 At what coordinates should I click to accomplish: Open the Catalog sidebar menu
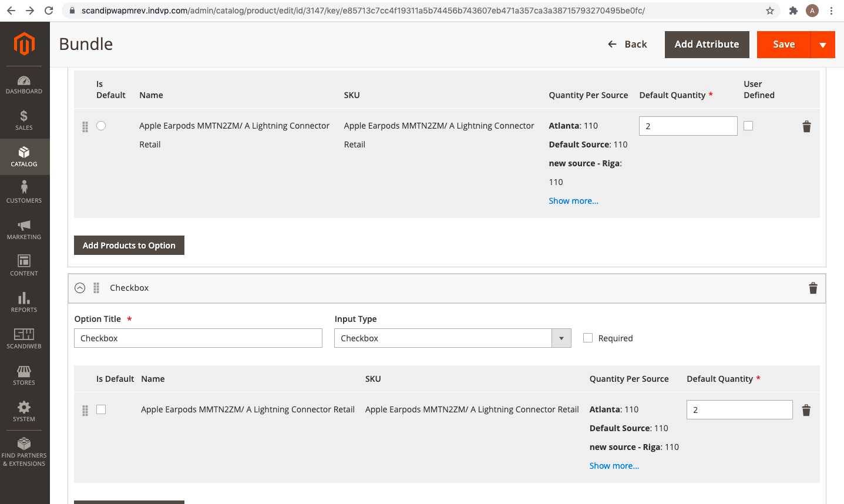(x=24, y=157)
